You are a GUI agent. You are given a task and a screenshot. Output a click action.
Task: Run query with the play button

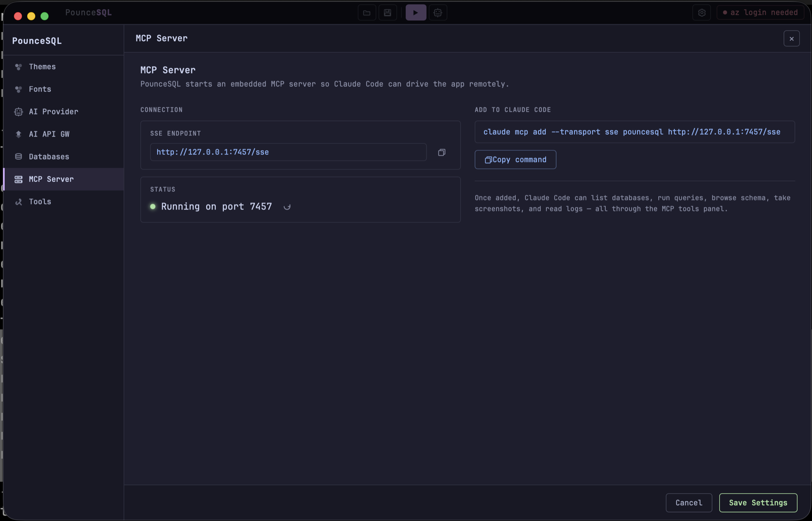pyautogui.click(x=416, y=13)
